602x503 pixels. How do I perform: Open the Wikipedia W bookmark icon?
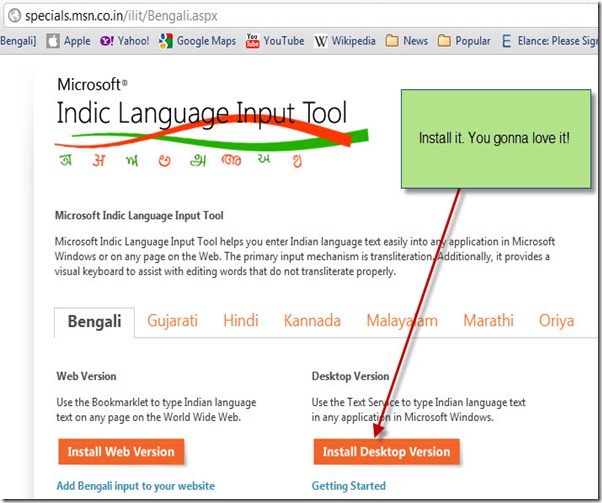(x=321, y=41)
